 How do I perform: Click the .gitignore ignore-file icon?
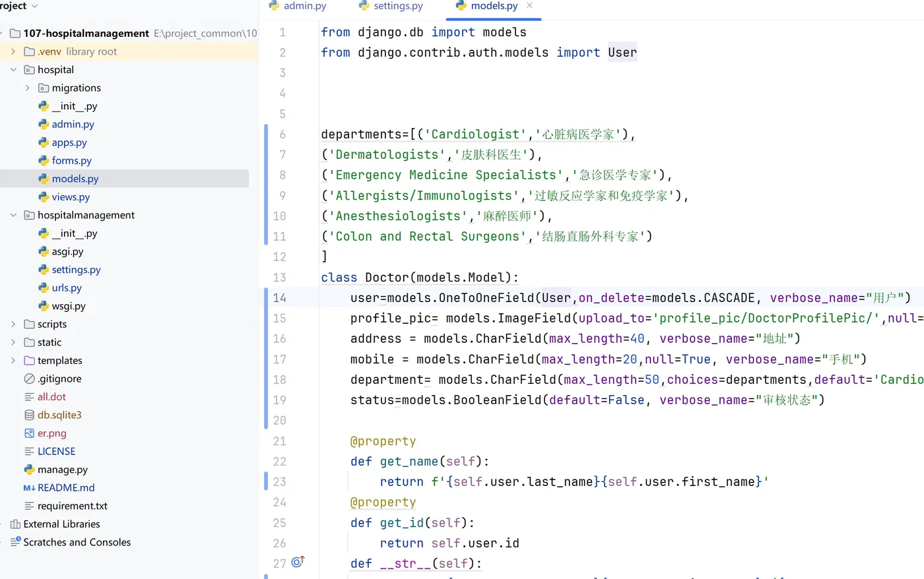tap(29, 379)
